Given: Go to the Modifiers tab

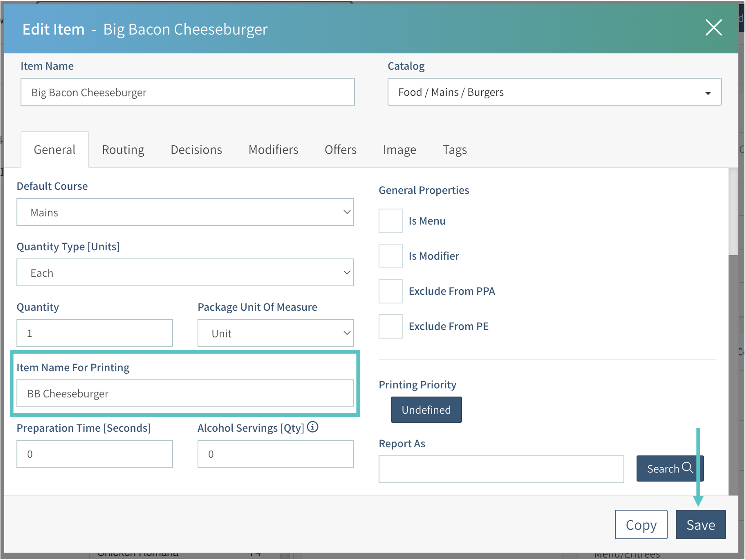Looking at the screenshot, I should click(273, 150).
